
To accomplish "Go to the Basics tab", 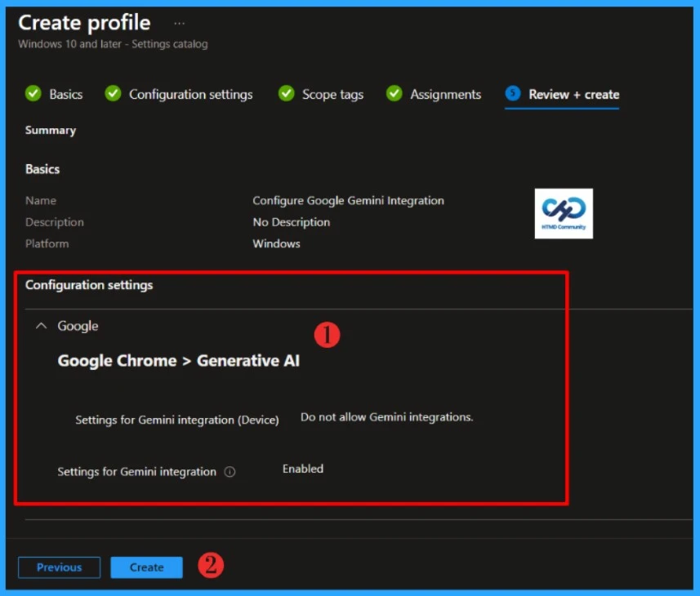I will click(65, 95).
